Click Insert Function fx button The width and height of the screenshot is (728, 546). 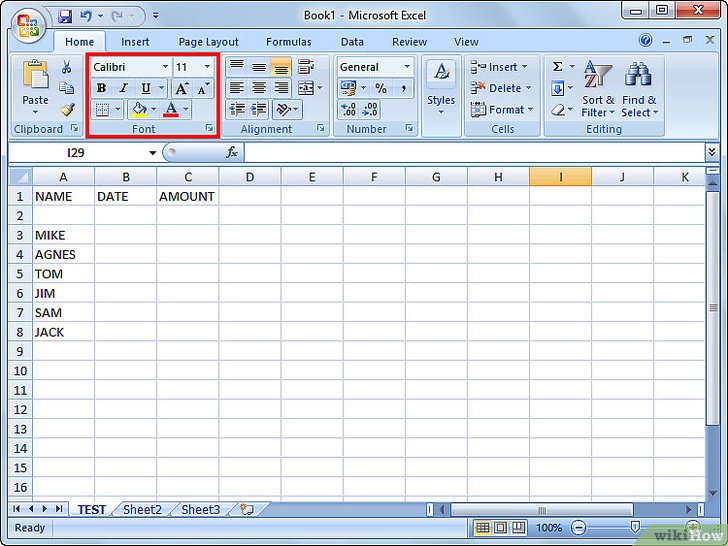[232, 152]
